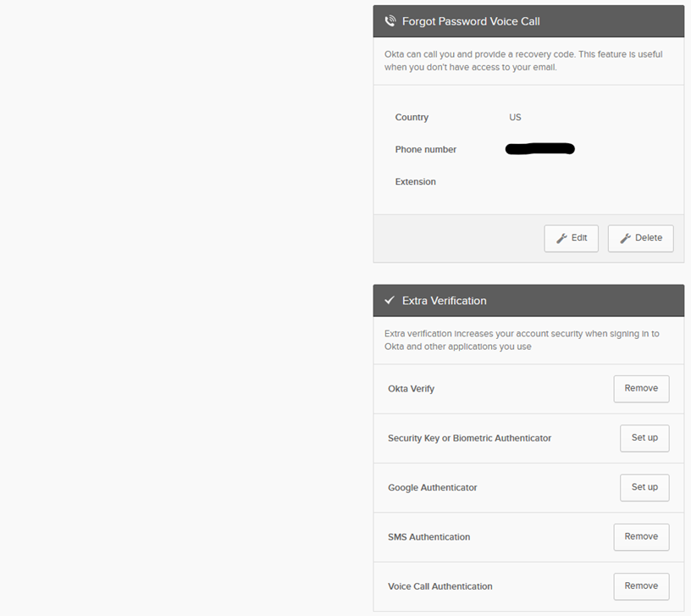The height and width of the screenshot is (616, 691).
Task: Click Delete to remove voice call recovery
Action: 640,238
